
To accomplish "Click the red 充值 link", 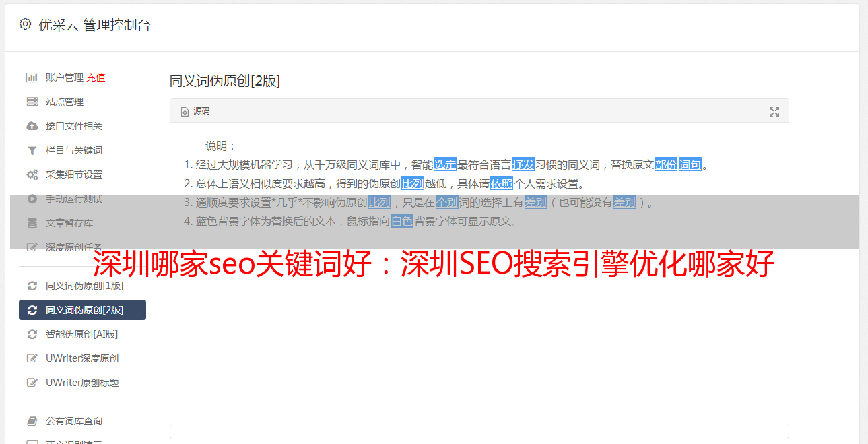I will (96, 77).
